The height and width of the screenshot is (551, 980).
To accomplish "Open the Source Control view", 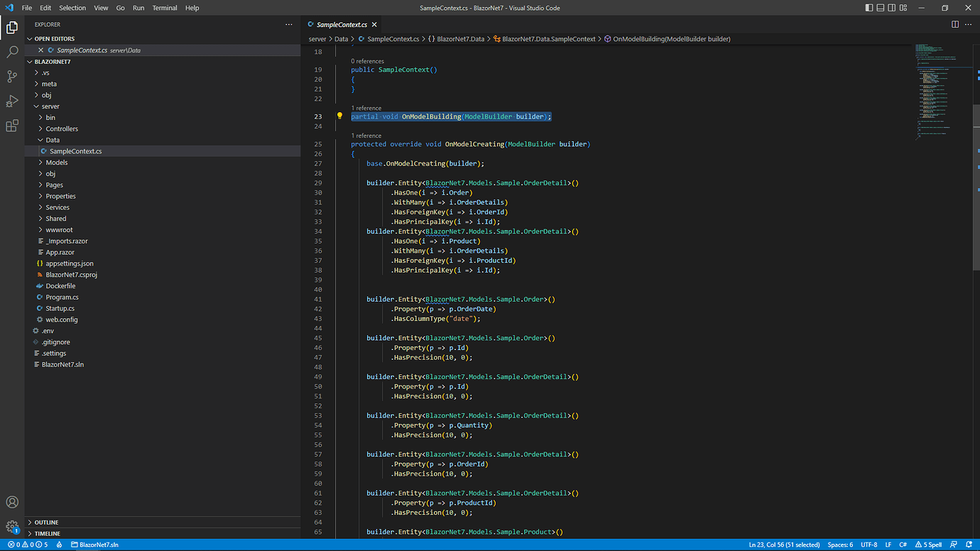I will tap(12, 77).
